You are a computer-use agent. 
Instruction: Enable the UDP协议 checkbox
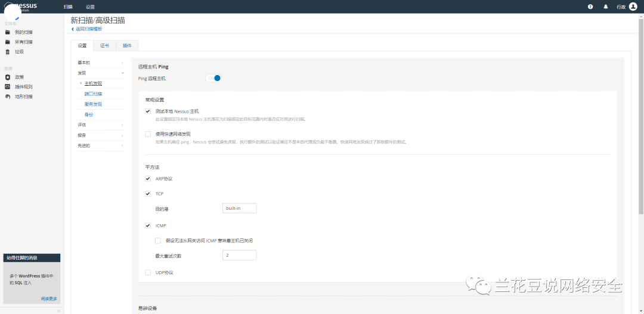click(148, 272)
